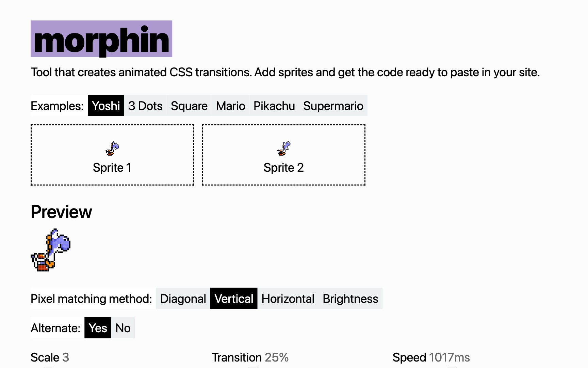Set pixel matching method to Diagonal
Image resolution: width=588 pixels, height=368 pixels.
tap(183, 299)
